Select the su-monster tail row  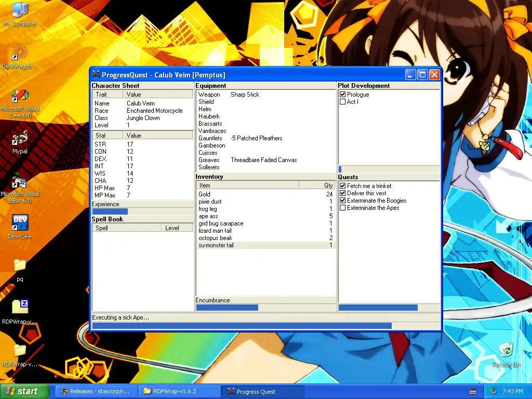point(265,245)
